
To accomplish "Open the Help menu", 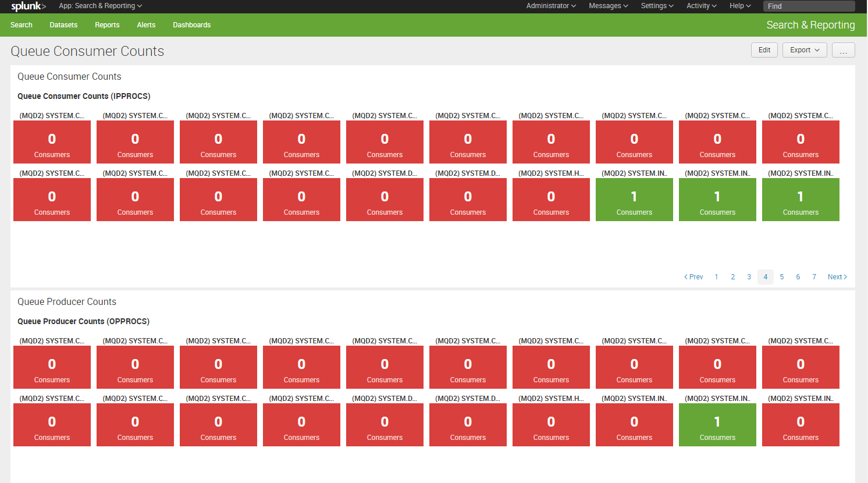I will [740, 6].
